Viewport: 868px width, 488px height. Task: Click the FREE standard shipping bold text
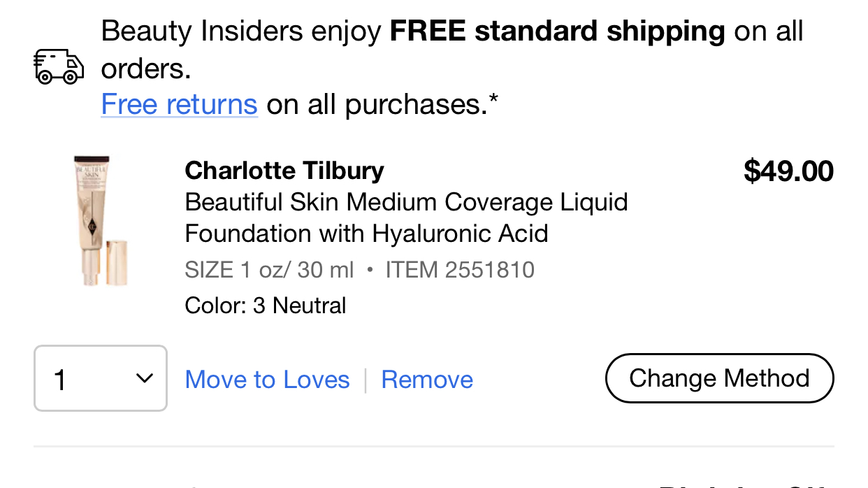pos(558,31)
